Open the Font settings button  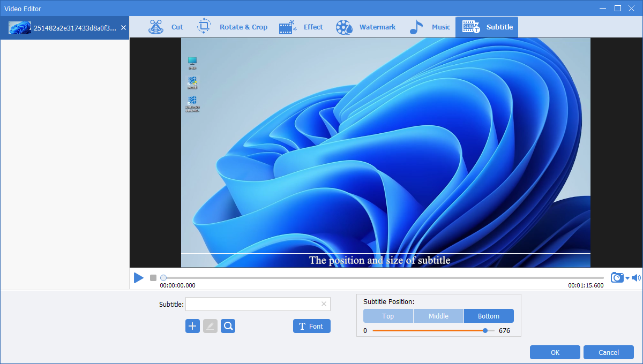(312, 326)
